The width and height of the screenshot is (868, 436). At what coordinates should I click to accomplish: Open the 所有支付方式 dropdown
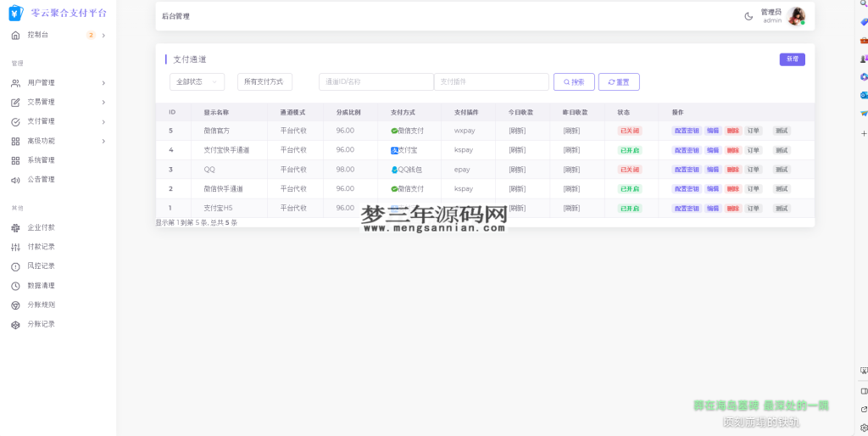pyautogui.click(x=264, y=82)
